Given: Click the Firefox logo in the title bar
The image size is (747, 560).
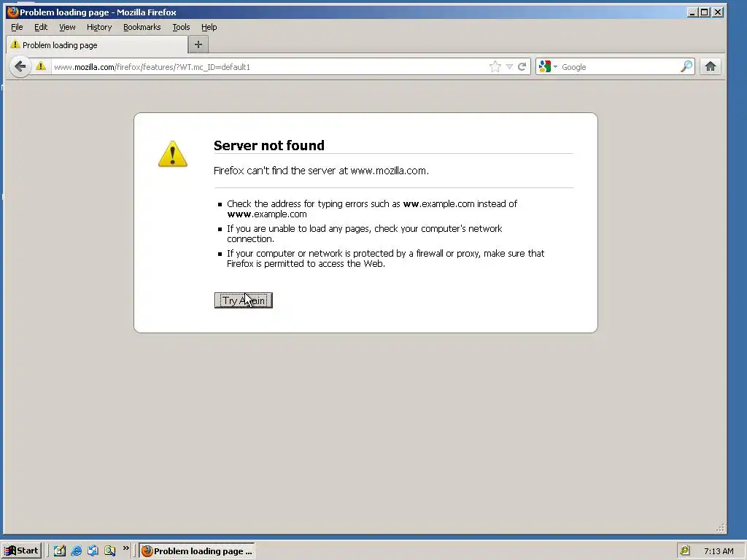Looking at the screenshot, I should pos(13,12).
